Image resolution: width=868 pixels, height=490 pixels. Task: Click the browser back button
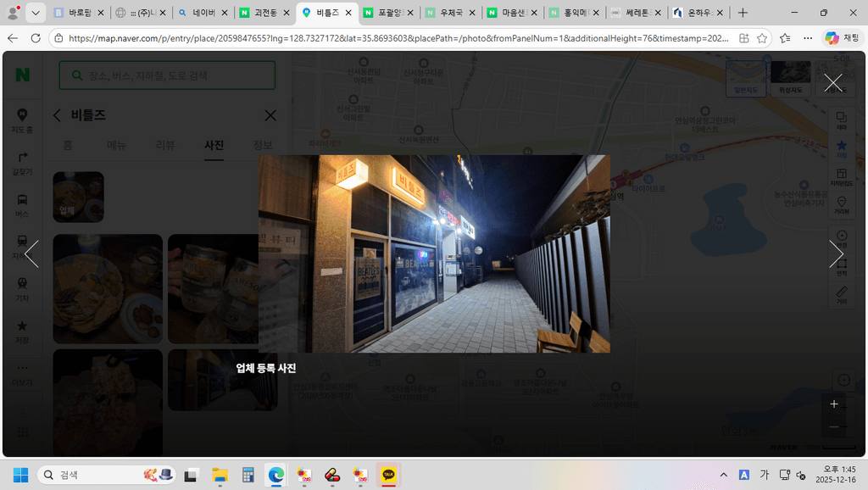pyautogui.click(x=13, y=38)
